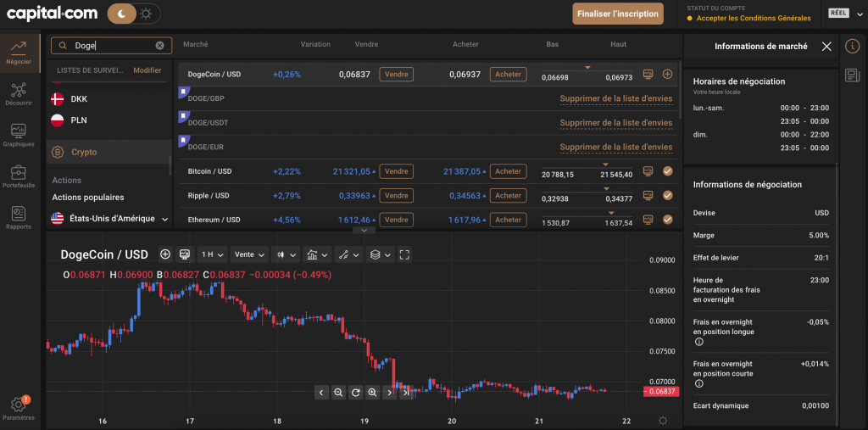Viewport: 868px width, 430px height.
Task: Toggle bookmark flag on DOGE/USDT
Action: [x=184, y=116]
